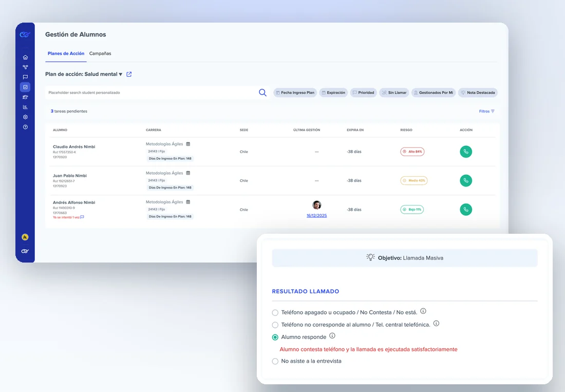Call Andrés Alfonso Nimbi with the green phone button

(466, 209)
